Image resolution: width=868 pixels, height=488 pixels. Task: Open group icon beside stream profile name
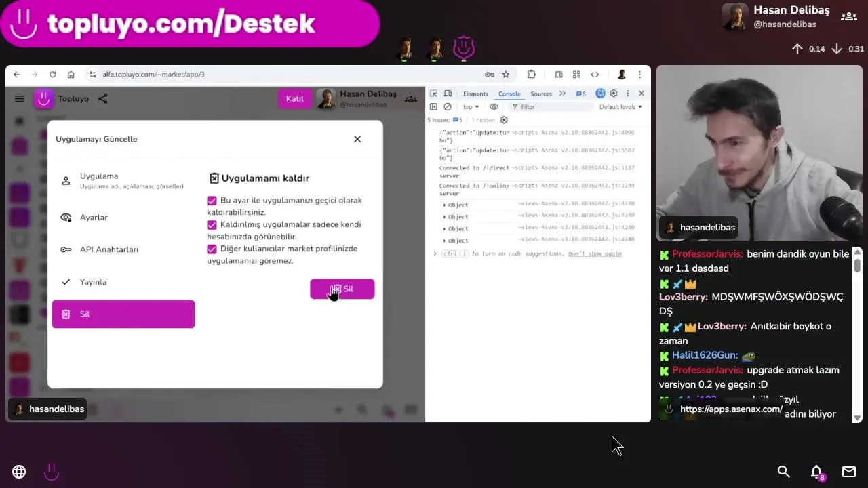[x=848, y=17]
